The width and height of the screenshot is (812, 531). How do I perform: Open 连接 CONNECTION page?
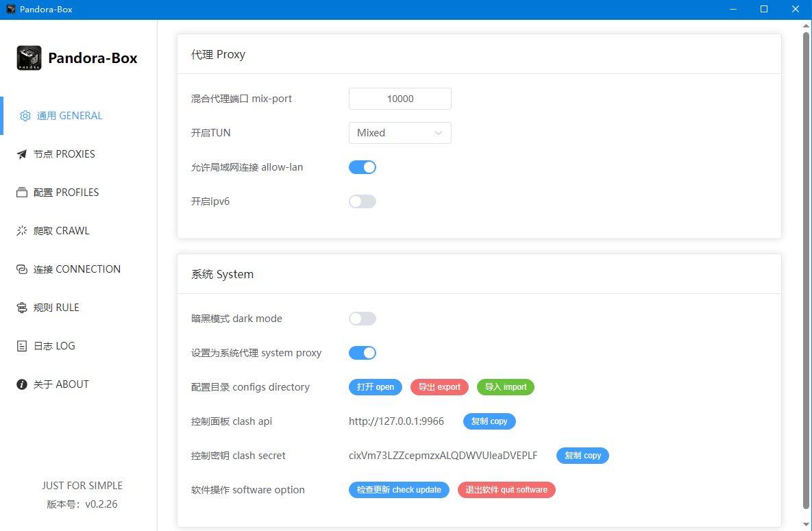[79, 269]
